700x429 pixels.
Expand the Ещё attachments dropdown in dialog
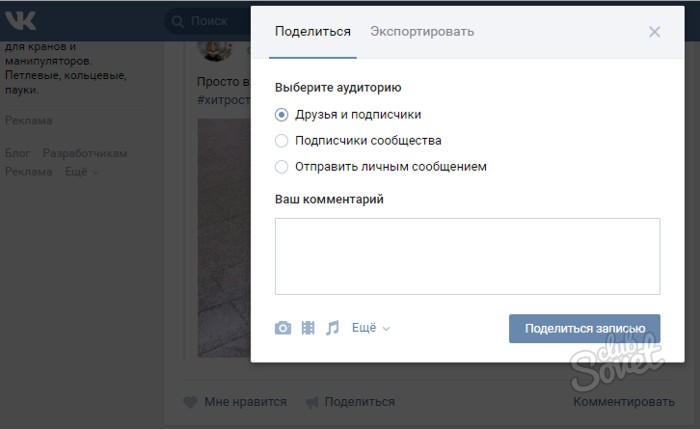[371, 328]
